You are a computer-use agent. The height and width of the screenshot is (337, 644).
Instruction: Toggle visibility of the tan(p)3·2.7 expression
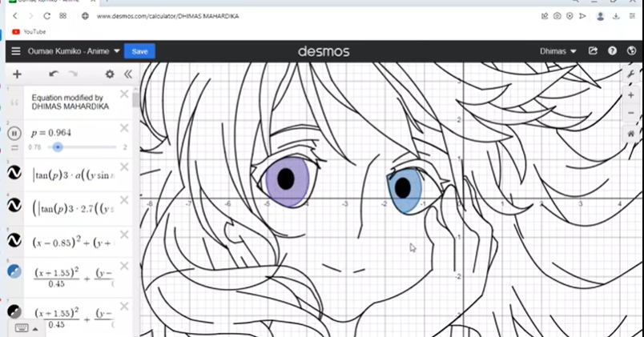coord(14,205)
